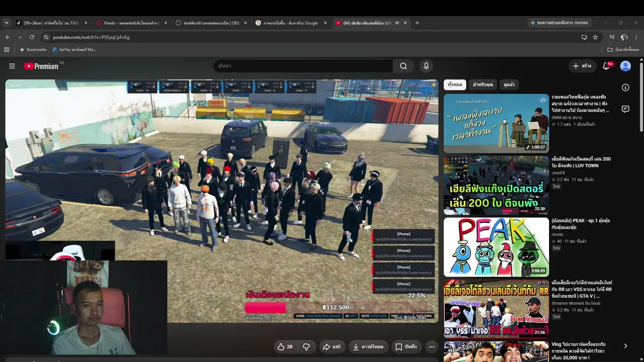Open the PEAK ep.1 video thumbnail
This screenshot has height=362, width=644.
point(496,247)
